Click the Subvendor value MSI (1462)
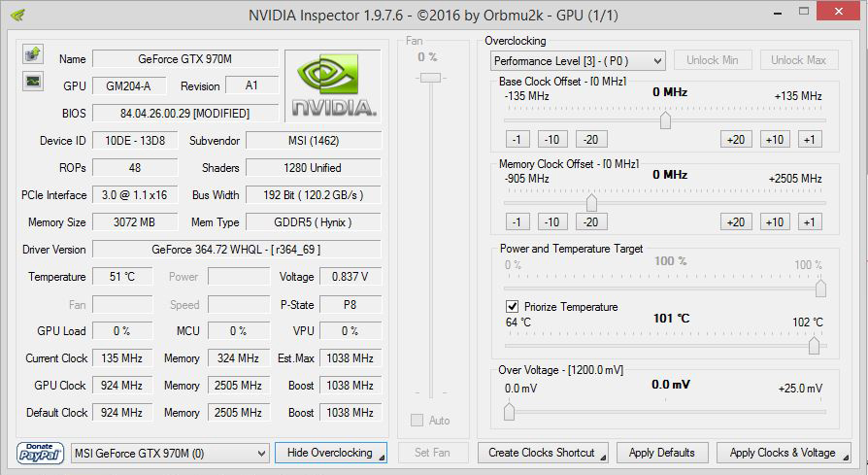Viewport: 868px width, 475px height. [x=314, y=141]
